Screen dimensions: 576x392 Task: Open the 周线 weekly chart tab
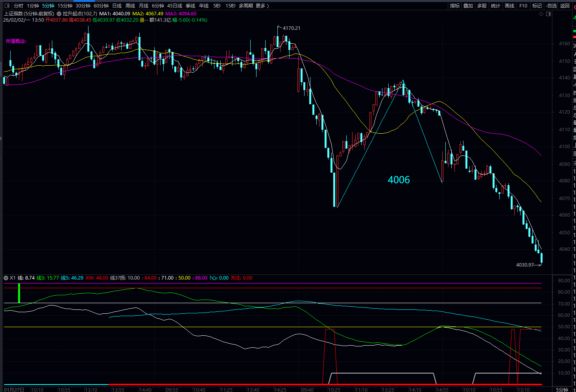click(x=130, y=6)
